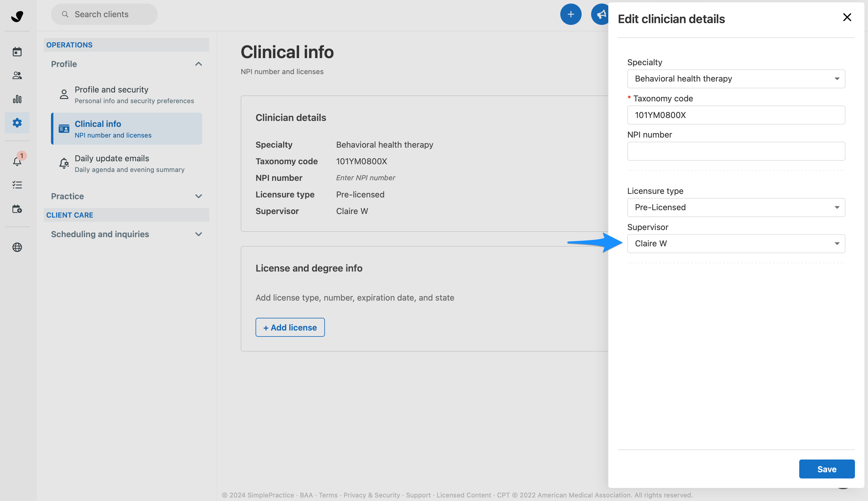The width and height of the screenshot is (868, 501).
Task: Collapse the Profile section
Action: (x=199, y=64)
